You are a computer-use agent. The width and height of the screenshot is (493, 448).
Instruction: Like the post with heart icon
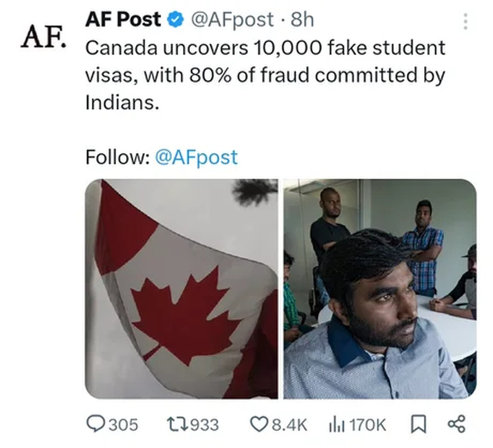pyautogui.click(x=259, y=424)
